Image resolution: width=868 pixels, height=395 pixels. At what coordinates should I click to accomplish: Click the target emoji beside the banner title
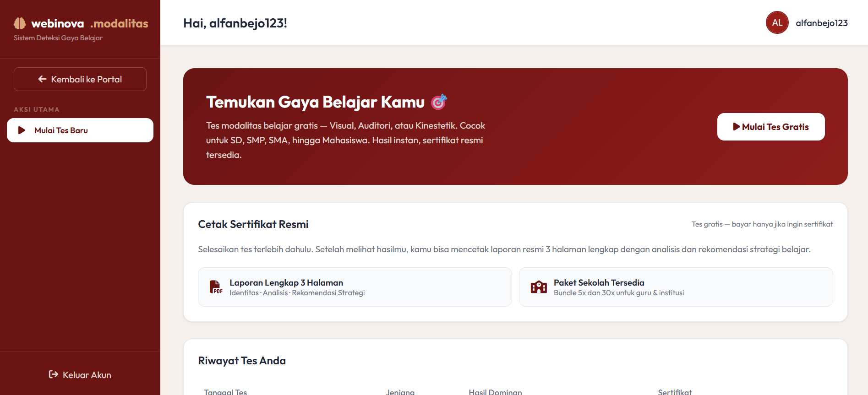(x=439, y=102)
